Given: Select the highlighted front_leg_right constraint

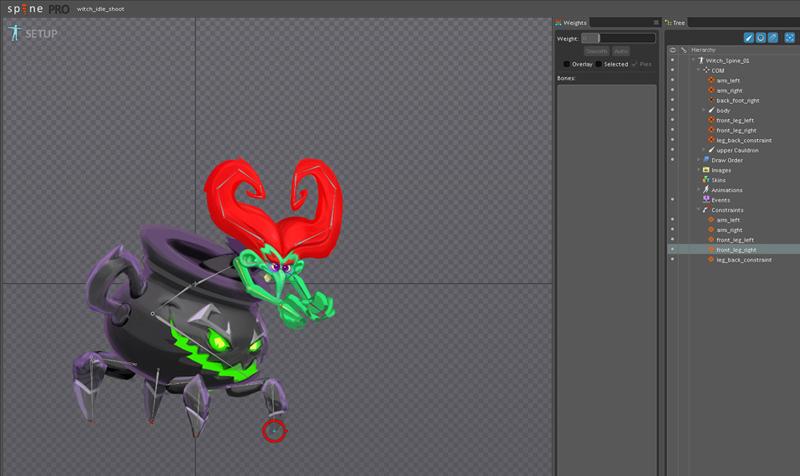Looking at the screenshot, I should tap(734, 249).
